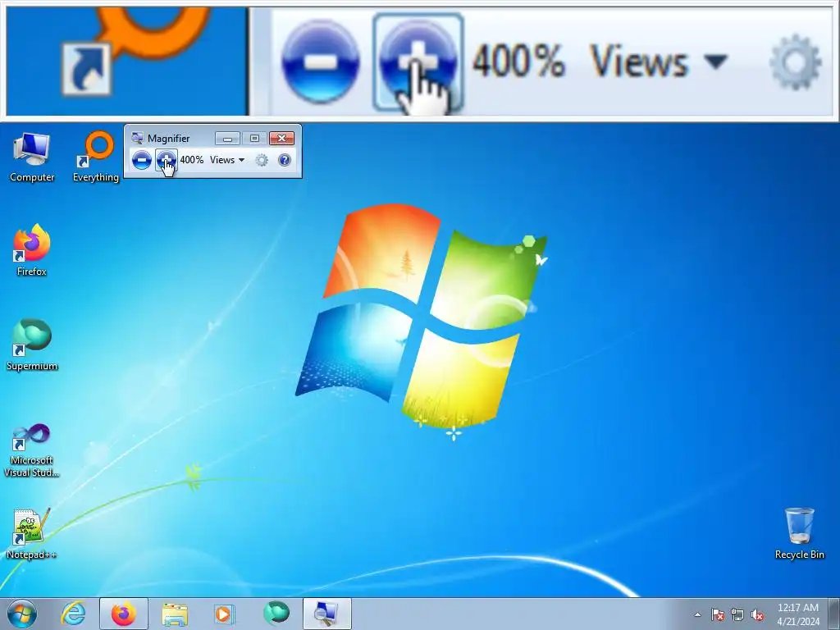This screenshot has height=630, width=840.
Task: Select the Supermium desktop shortcut
Action: pos(32,345)
